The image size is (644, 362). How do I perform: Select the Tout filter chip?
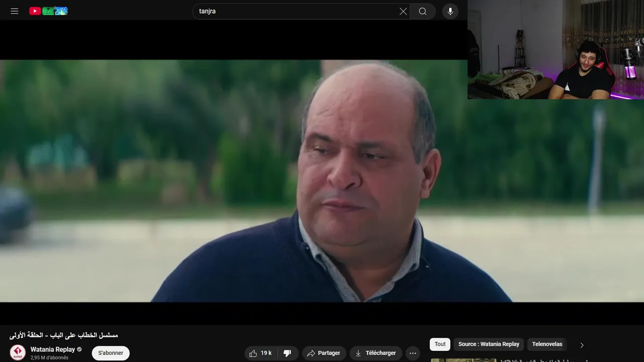(x=440, y=344)
